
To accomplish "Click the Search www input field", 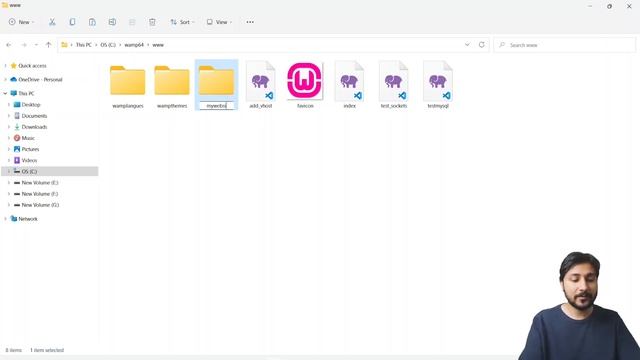I will [564, 45].
